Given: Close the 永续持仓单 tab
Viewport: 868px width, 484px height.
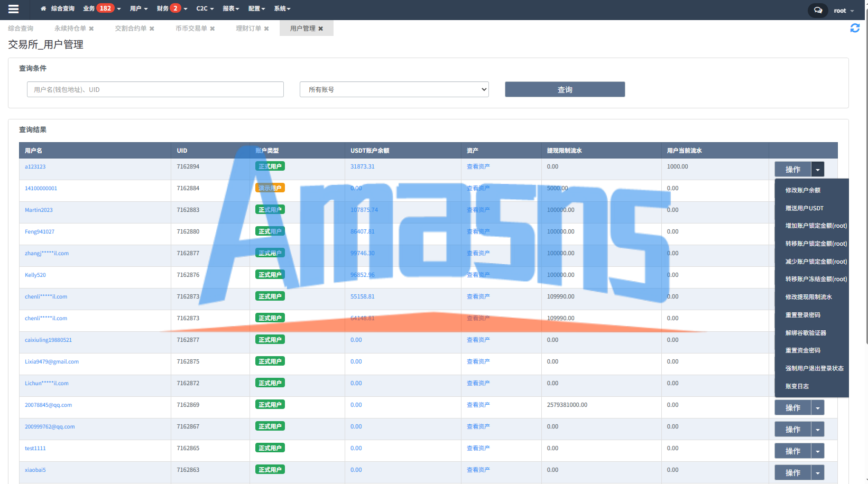Looking at the screenshot, I should pyautogui.click(x=91, y=29).
